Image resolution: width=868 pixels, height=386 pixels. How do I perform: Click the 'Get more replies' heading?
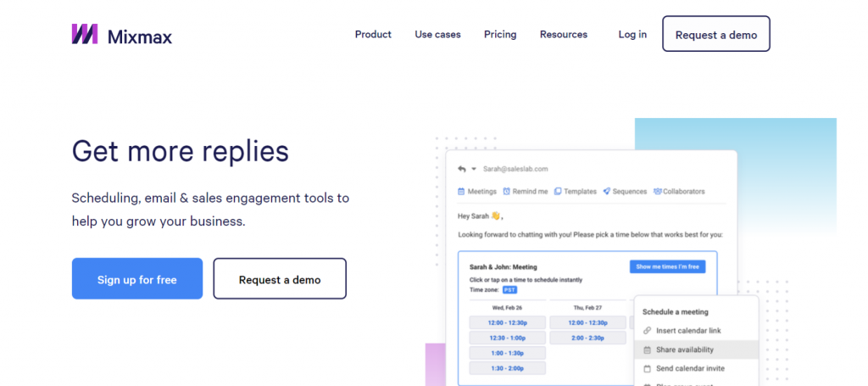181,151
